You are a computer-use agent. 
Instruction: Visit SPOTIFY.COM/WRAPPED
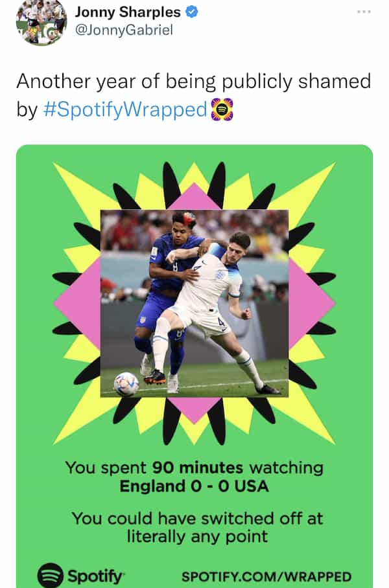pyautogui.click(x=266, y=572)
